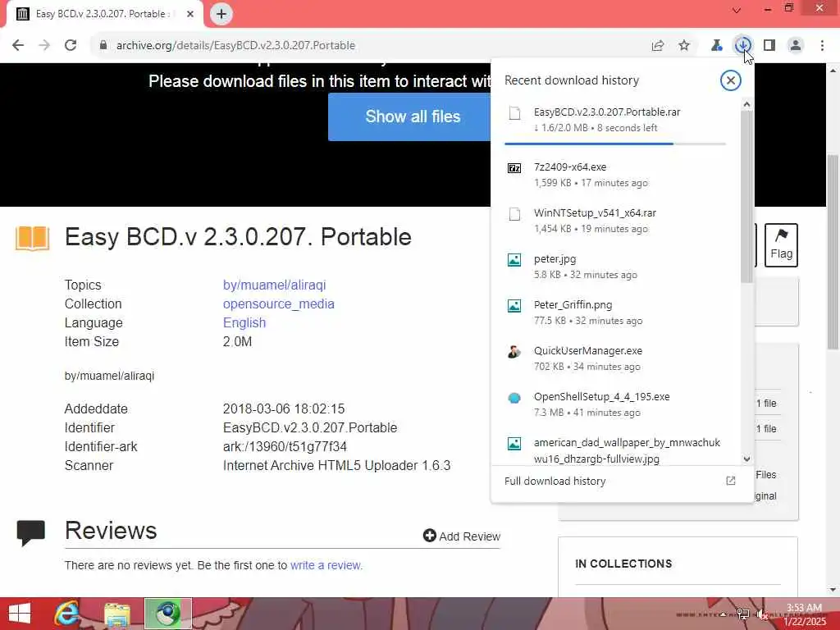The height and width of the screenshot is (630, 840).
Task: Open american_dad_wallpaper jpg download entry
Action: pos(615,450)
